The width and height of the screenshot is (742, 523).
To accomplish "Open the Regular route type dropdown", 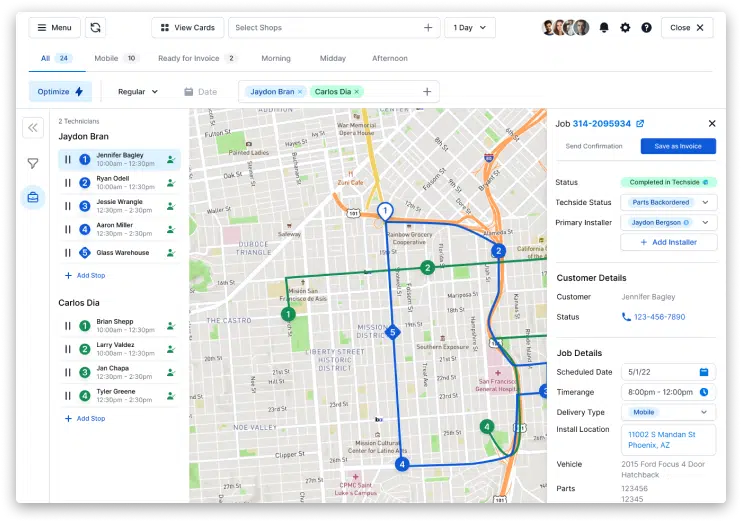I will click(138, 92).
